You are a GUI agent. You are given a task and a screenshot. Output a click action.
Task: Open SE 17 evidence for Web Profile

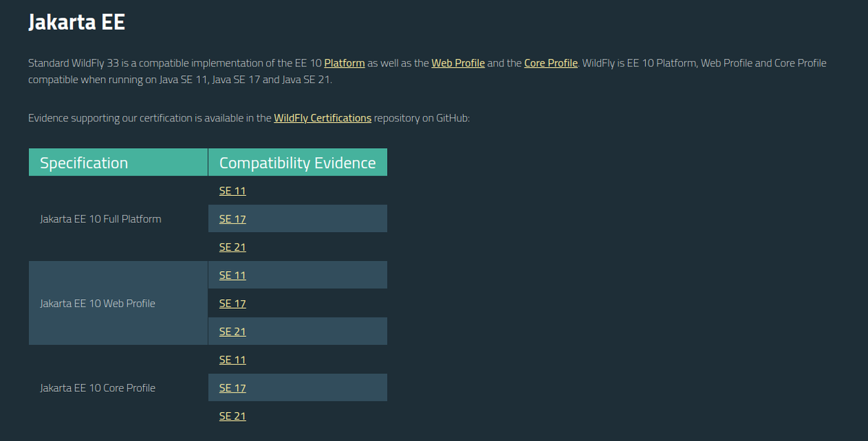coord(231,303)
